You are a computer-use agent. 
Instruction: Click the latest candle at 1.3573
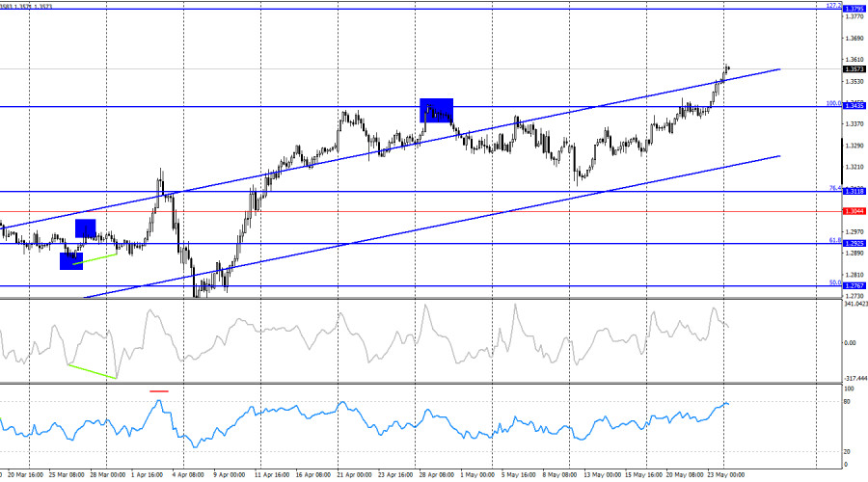[x=728, y=68]
